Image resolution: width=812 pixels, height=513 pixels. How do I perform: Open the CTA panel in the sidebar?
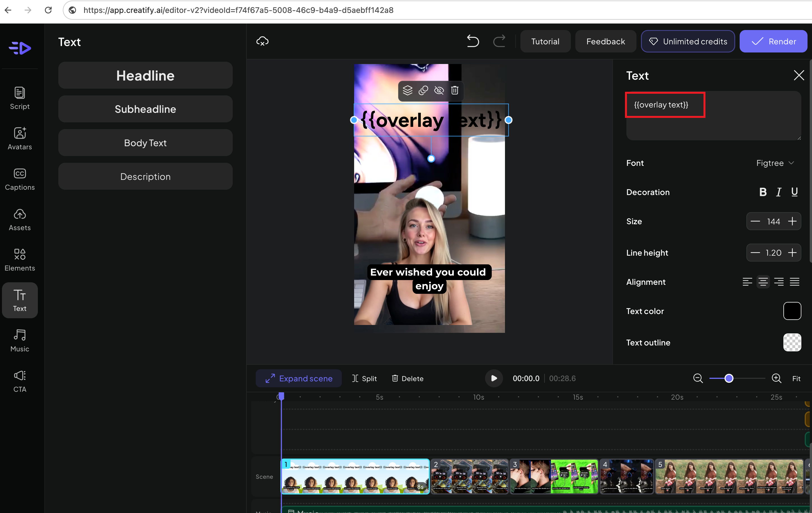coord(19,381)
